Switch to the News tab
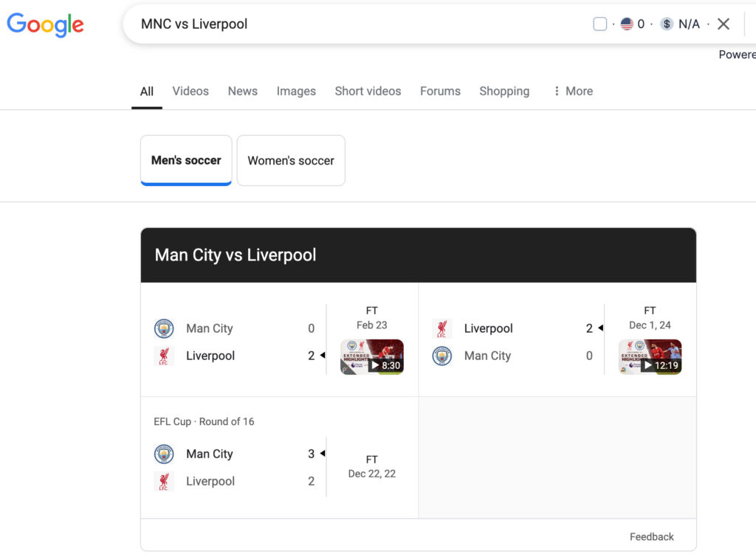This screenshot has height=560, width=756. pos(242,91)
